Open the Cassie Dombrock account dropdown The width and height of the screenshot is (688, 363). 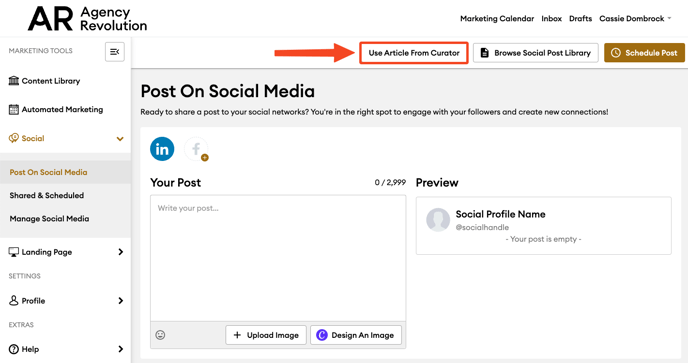pyautogui.click(x=635, y=18)
